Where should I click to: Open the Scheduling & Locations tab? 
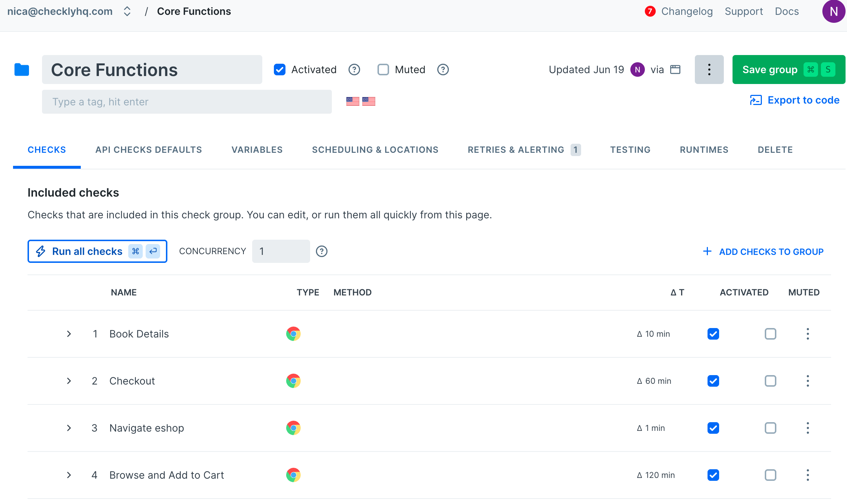point(375,150)
